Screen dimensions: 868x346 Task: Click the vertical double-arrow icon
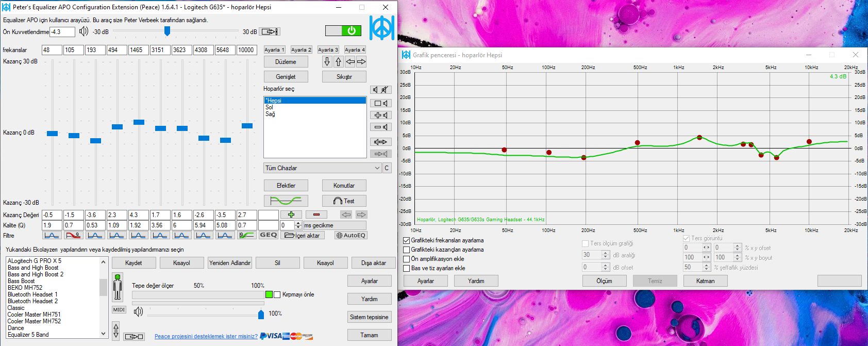[116, 330]
